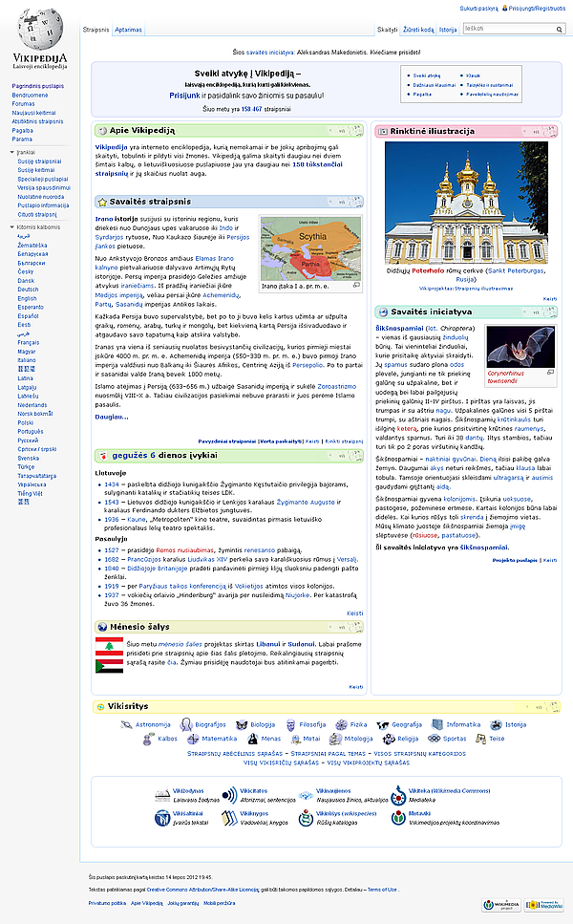Click Straipsnių abėcėlinis sąrašas link
The image size is (573, 924).
click(235, 754)
